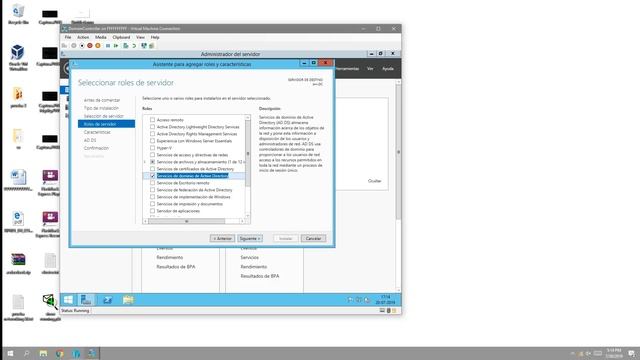
Task: Check the Acceso remoto role
Action: (x=152, y=120)
